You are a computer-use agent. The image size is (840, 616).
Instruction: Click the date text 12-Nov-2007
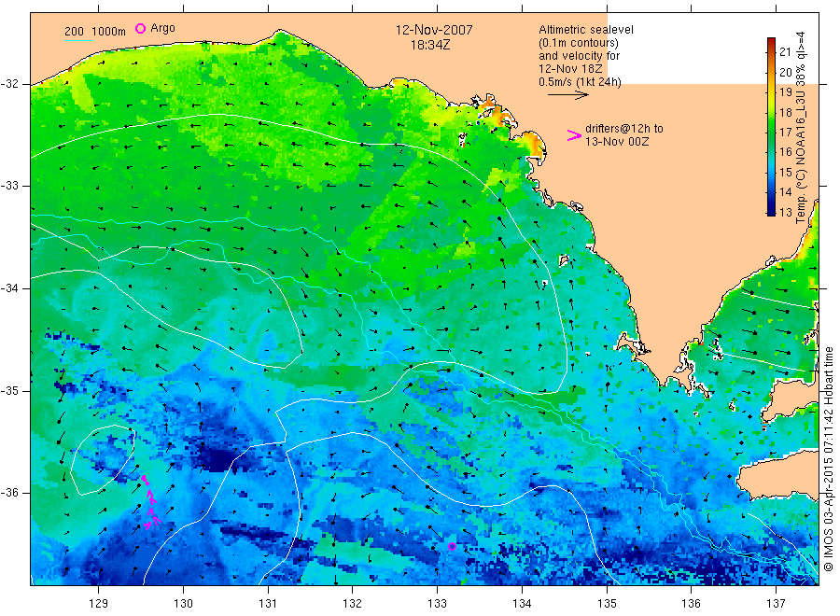click(434, 30)
